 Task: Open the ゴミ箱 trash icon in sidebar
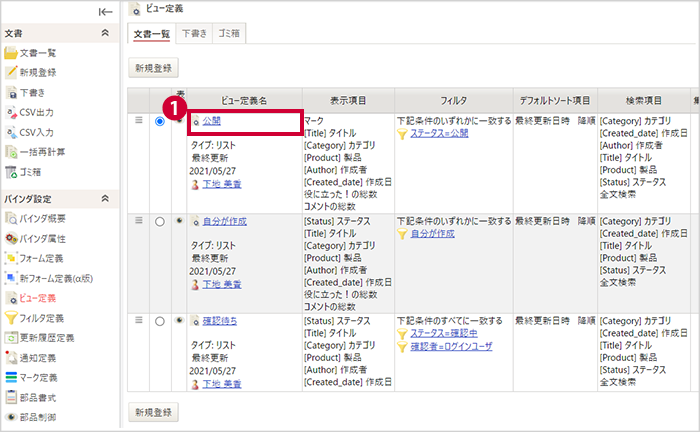[11, 172]
